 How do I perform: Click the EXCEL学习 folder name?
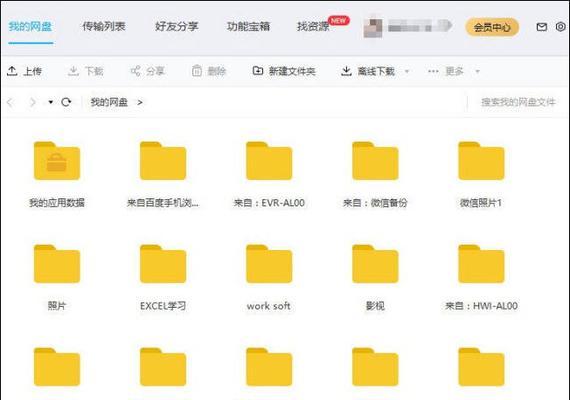click(163, 306)
